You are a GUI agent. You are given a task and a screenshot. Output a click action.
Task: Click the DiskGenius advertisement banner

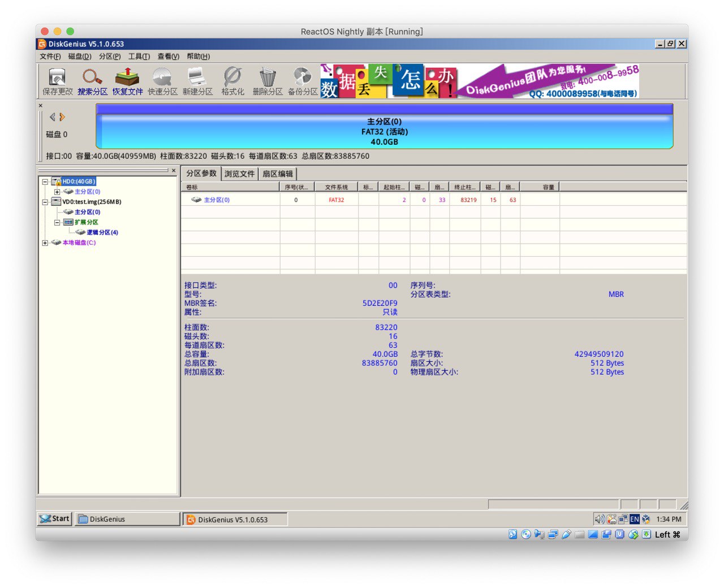tap(480, 81)
